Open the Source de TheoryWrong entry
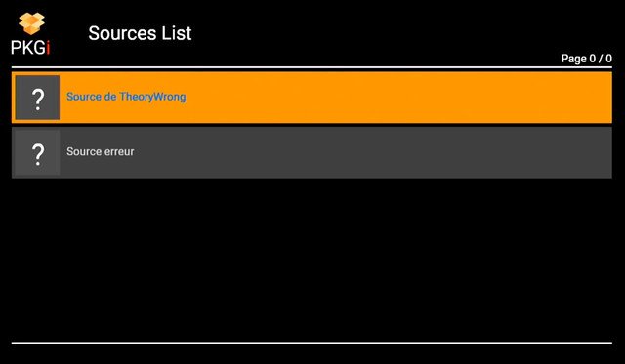The height and width of the screenshot is (364, 625). coord(312,98)
